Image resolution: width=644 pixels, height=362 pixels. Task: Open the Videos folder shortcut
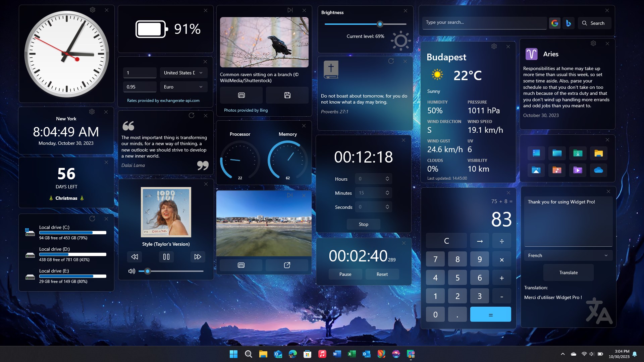[578, 170]
